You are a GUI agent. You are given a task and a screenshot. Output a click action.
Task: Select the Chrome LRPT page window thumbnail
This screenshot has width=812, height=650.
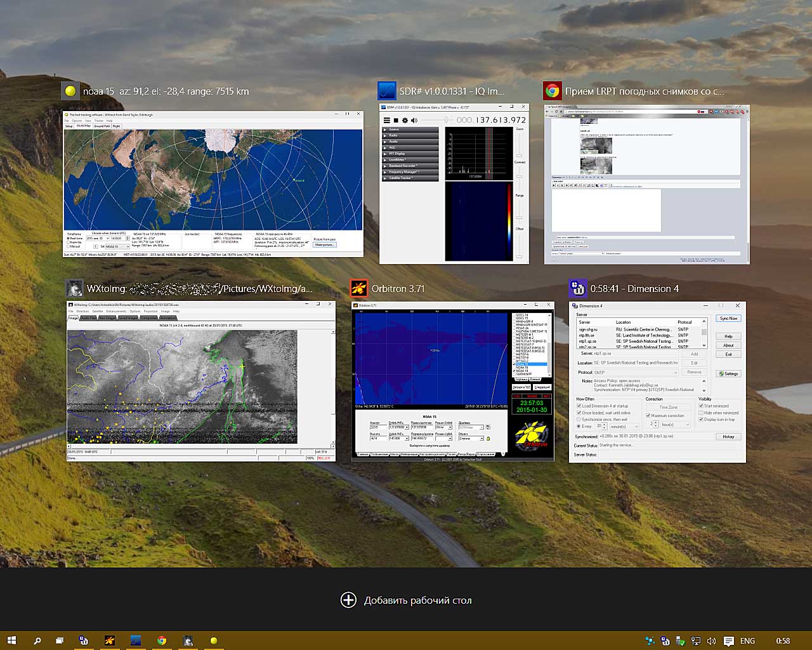(646, 184)
